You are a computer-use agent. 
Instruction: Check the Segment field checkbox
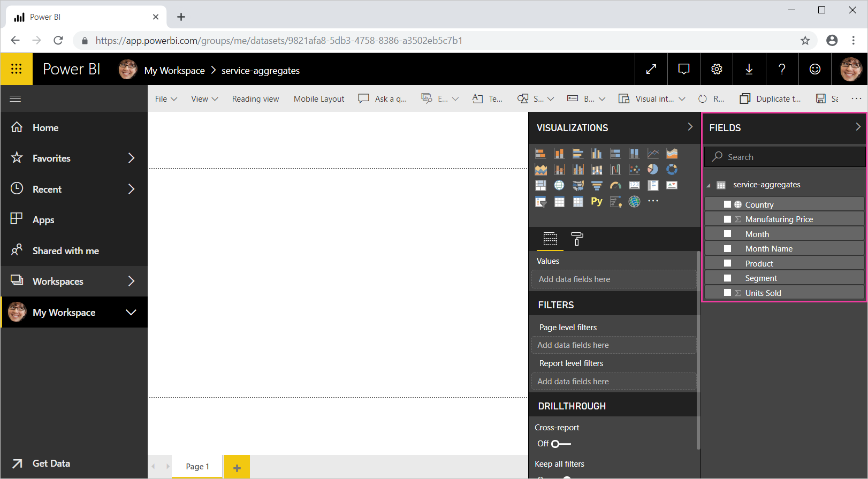pos(727,278)
